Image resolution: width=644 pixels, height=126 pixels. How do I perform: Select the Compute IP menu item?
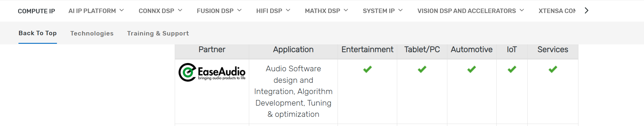[x=36, y=11]
